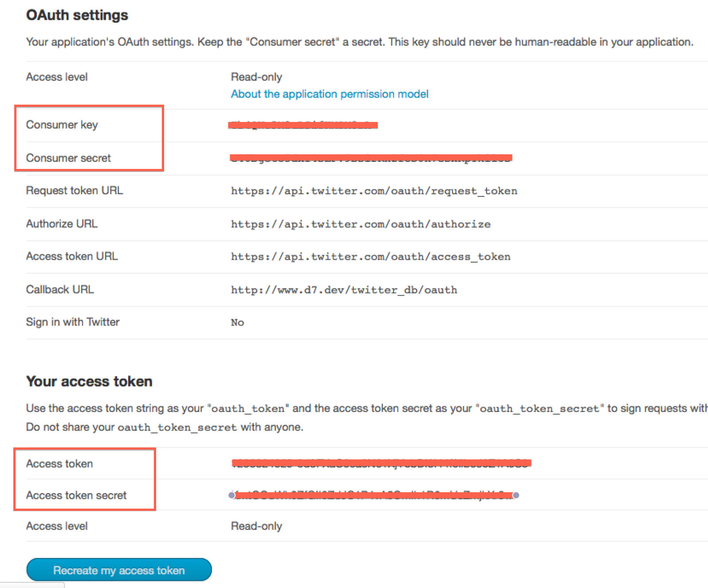This screenshot has width=708, height=588.
Task: Click the Callback URL label
Action: click(x=60, y=290)
